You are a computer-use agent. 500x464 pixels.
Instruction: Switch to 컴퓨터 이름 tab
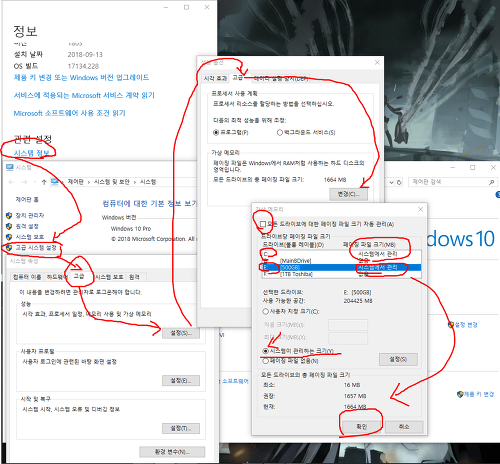(27, 277)
